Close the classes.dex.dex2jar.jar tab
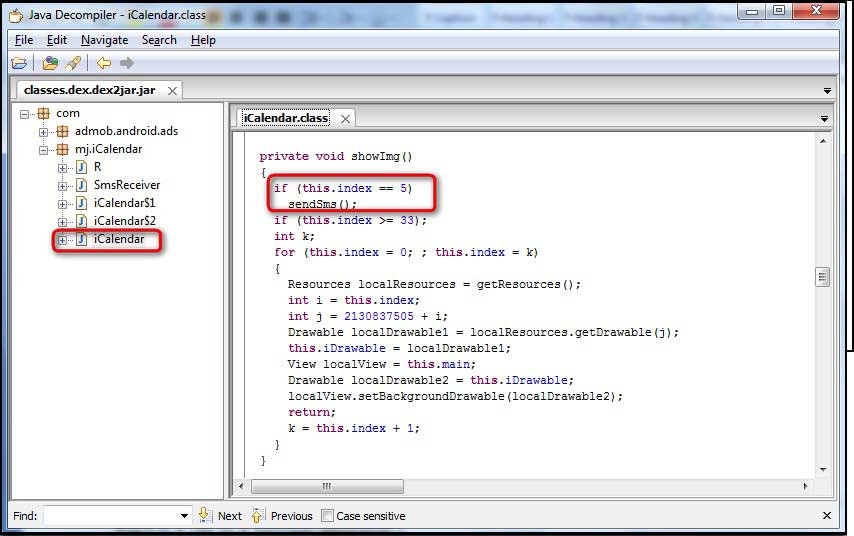Viewport: 854px width, 536px height. 172,90
